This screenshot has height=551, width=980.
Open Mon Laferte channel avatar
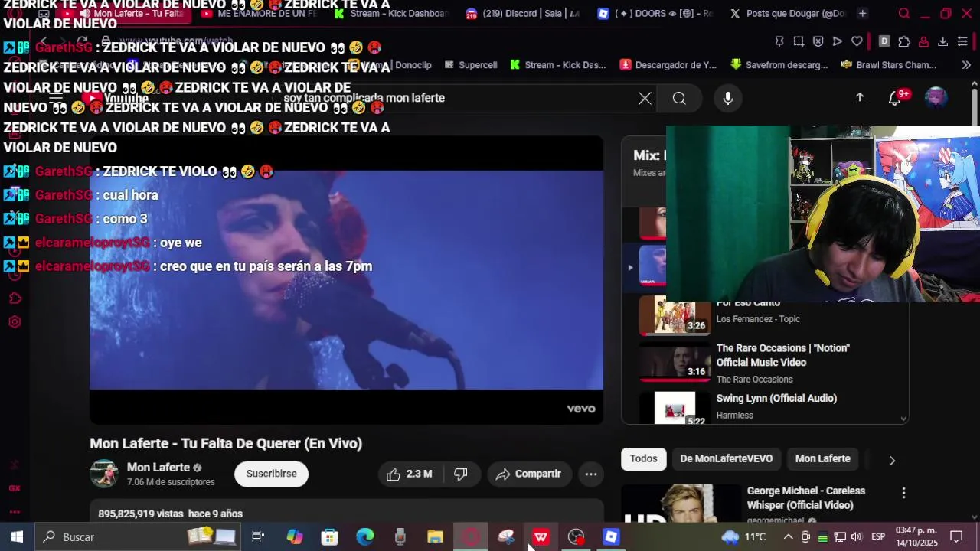click(x=104, y=474)
